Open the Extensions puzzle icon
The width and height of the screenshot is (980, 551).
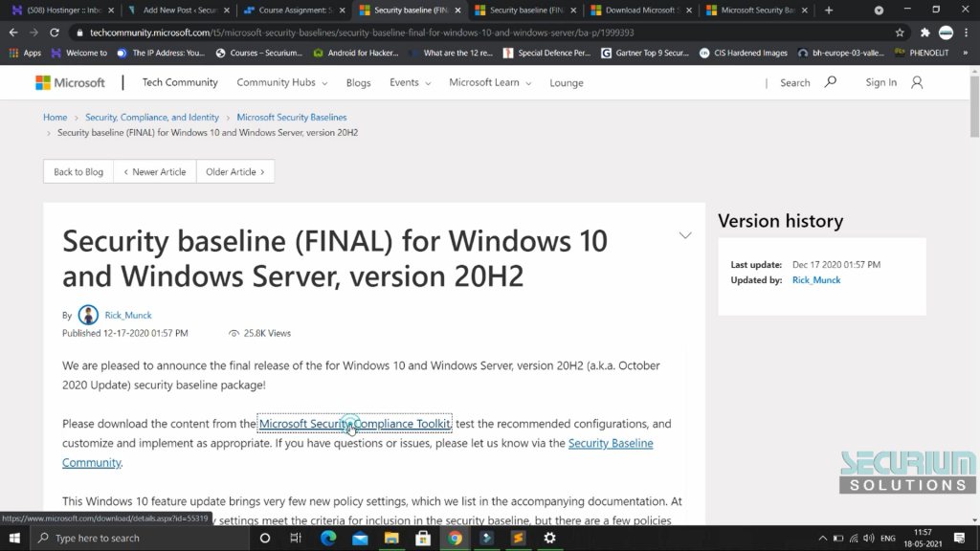point(925,33)
